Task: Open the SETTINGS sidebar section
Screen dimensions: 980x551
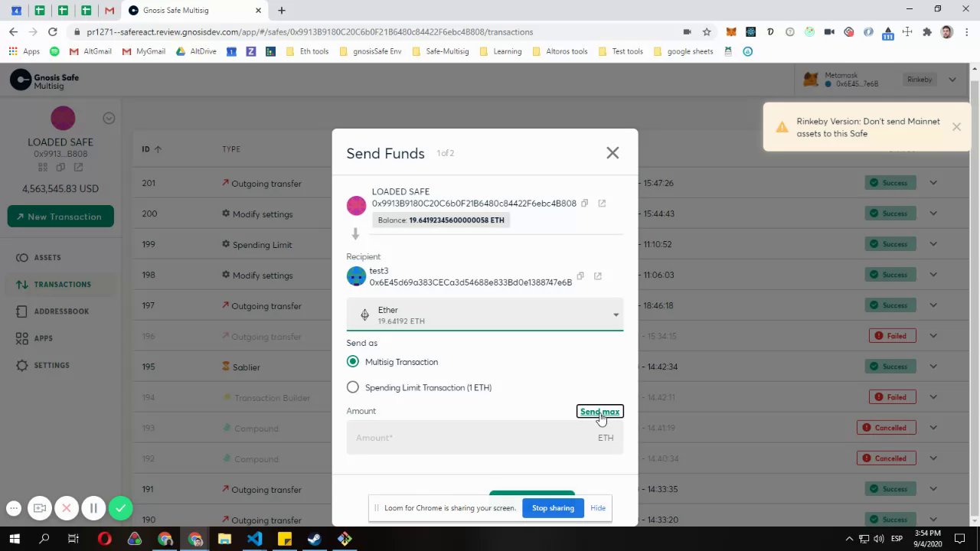Action: point(51,365)
